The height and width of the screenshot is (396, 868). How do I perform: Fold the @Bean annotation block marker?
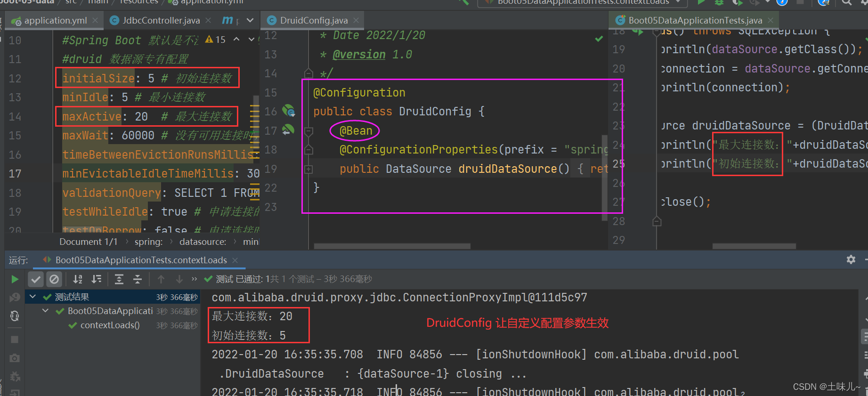pyautogui.click(x=308, y=131)
